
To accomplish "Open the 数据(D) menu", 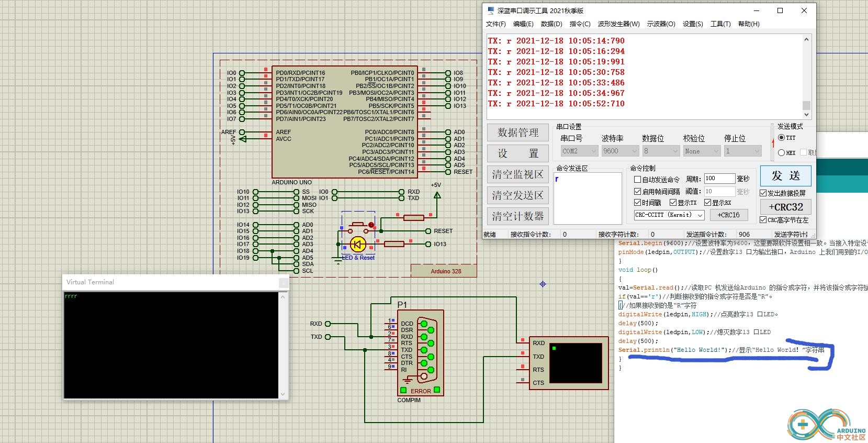I will [551, 24].
